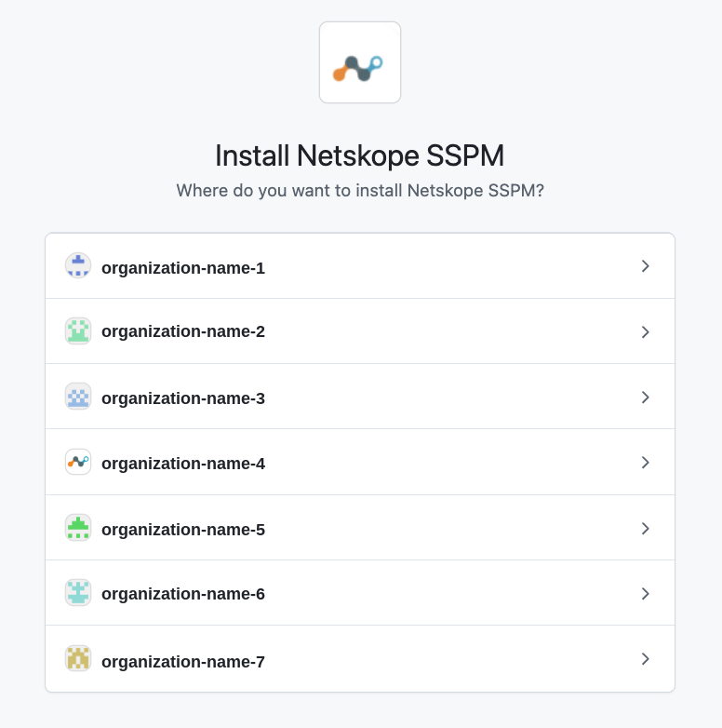The height and width of the screenshot is (728, 722).
Task: Click organization-name-6 teal avatar
Action: (x=78, y=593)
